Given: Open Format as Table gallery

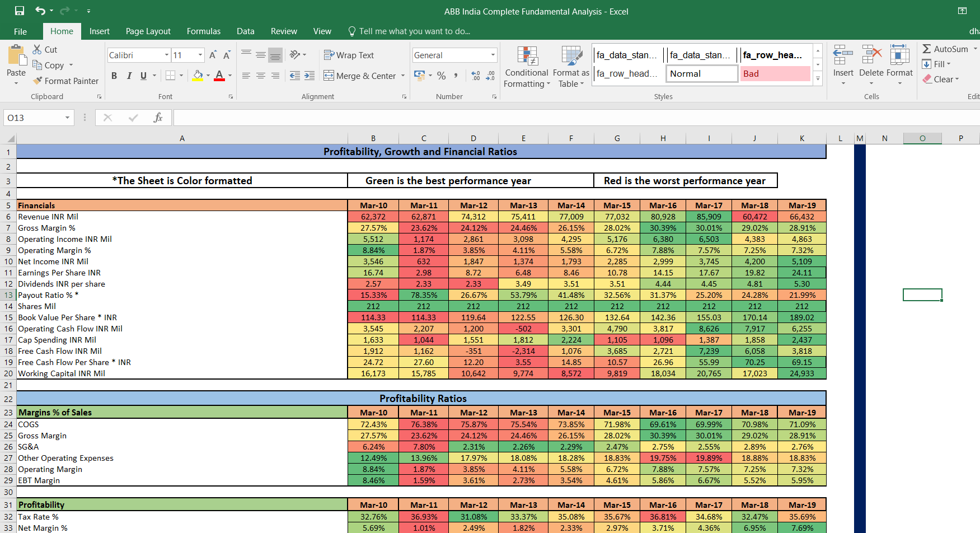Looking at the screenshot, I should click(571, 67).
